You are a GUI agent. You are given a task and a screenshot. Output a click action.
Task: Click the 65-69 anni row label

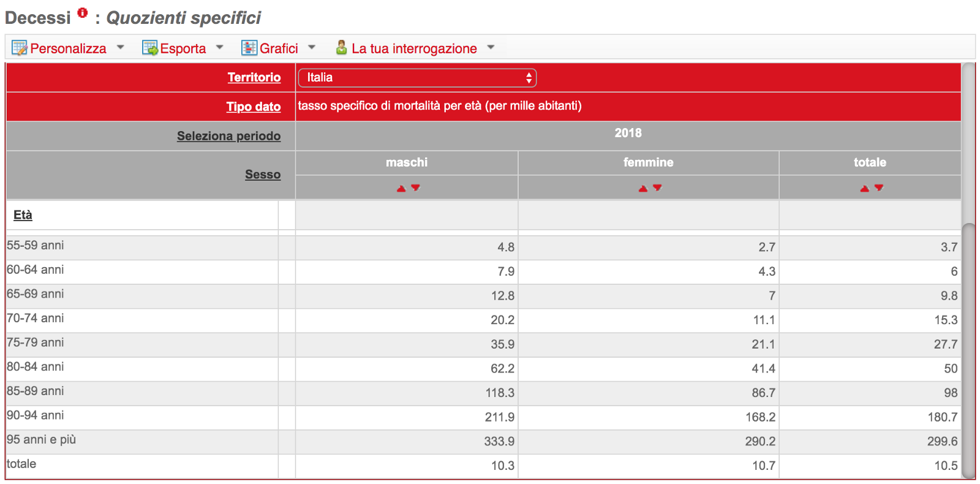(x=36, y=293)
